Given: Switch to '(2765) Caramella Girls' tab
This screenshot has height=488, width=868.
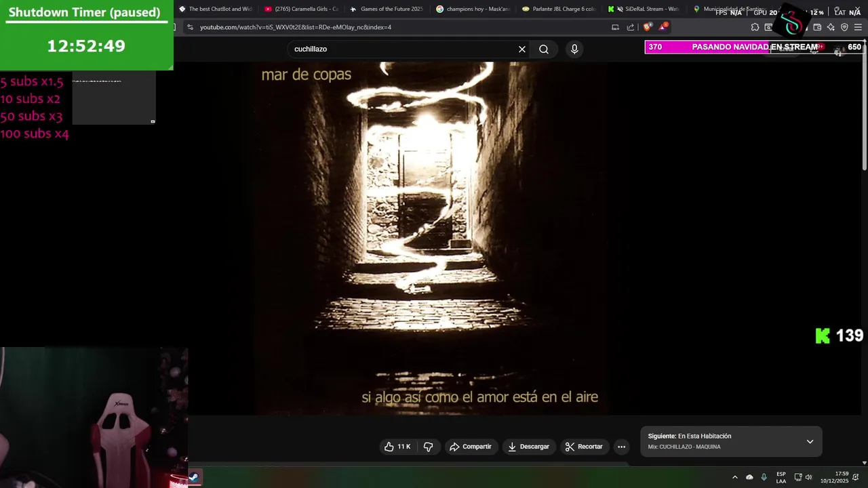Looking at the screenshot, I should (302, 9).
